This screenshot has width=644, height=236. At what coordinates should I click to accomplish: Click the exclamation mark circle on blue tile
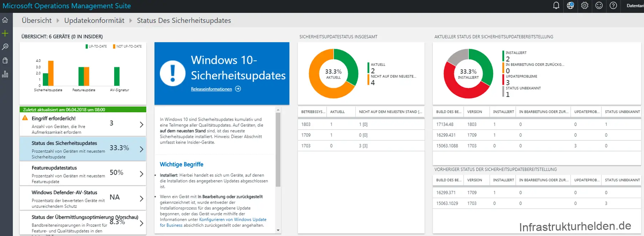point(173,73)
